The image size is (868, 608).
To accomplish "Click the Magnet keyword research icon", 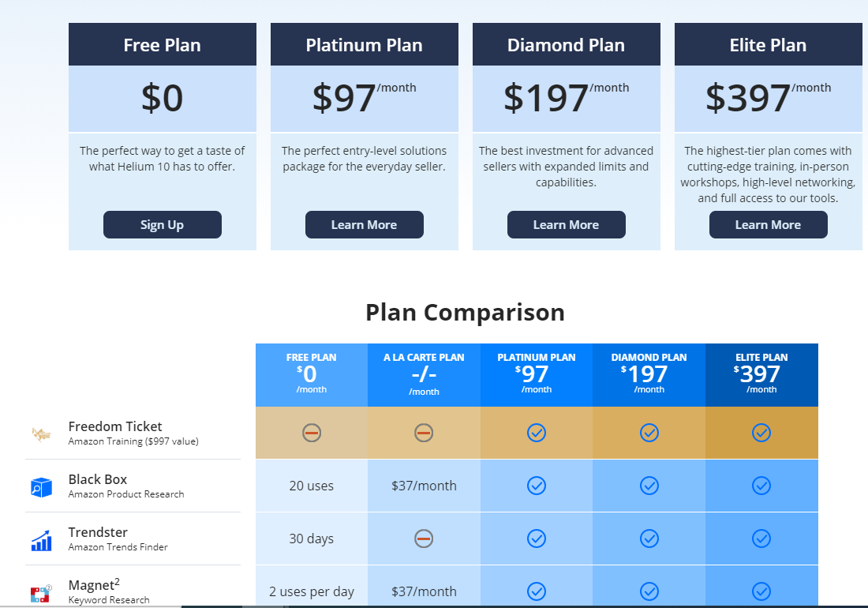I will (41, 594).
